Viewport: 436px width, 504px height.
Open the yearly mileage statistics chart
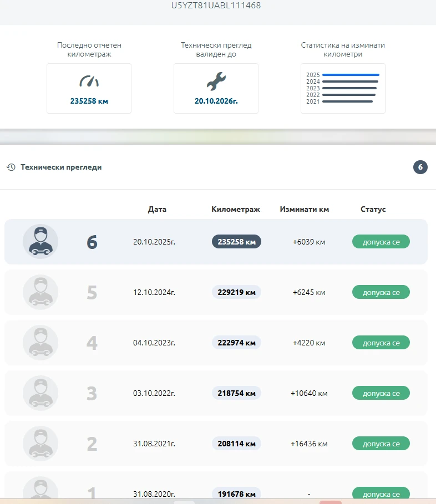tap(343, 88)
